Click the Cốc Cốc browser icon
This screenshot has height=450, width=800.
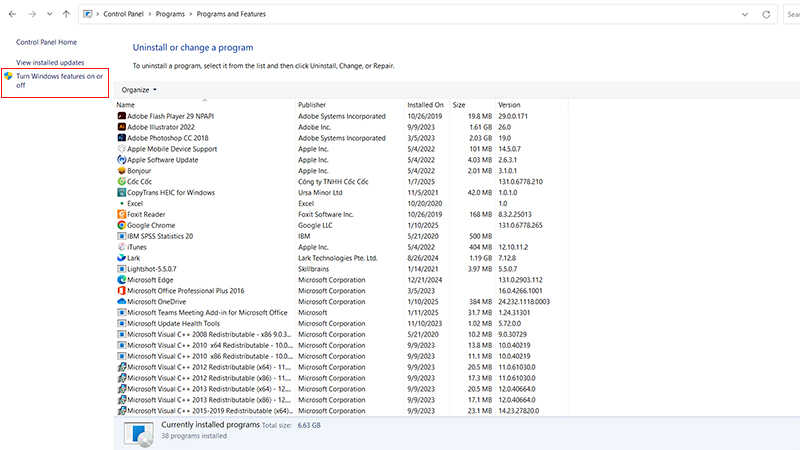(121, 181)
